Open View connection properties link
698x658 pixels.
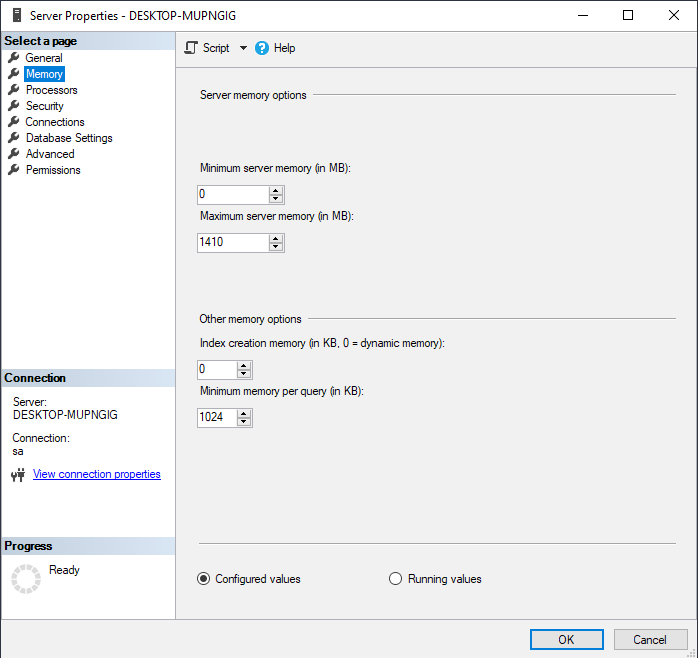(97, 474)
